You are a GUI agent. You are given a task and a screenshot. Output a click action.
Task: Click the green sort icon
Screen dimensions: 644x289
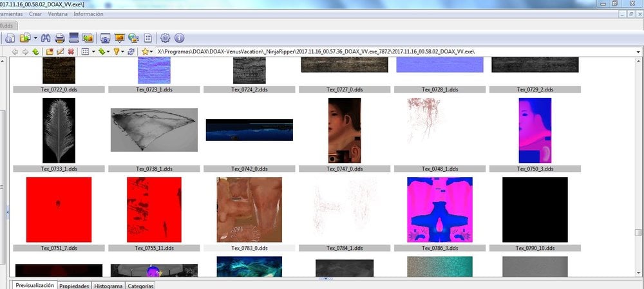point(102,51)
